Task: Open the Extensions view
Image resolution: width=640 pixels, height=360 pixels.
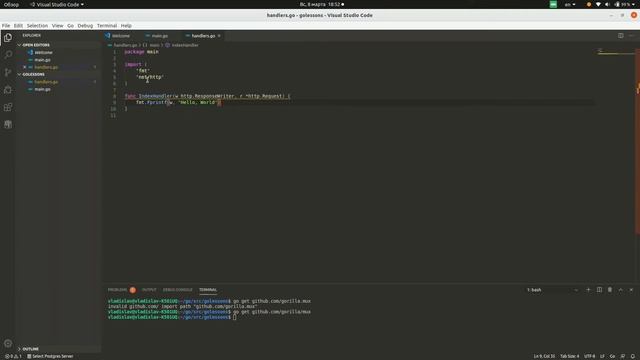Action: click(x=8, y=107)
